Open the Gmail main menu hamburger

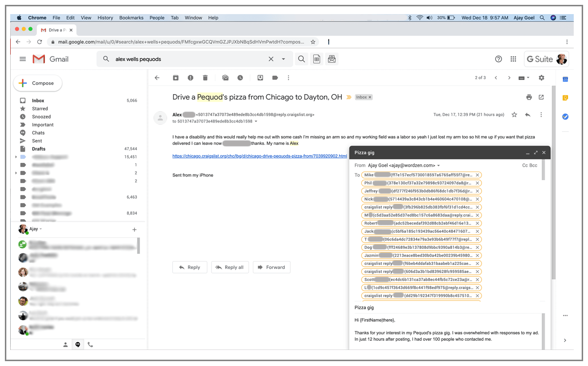coord(22,59)
